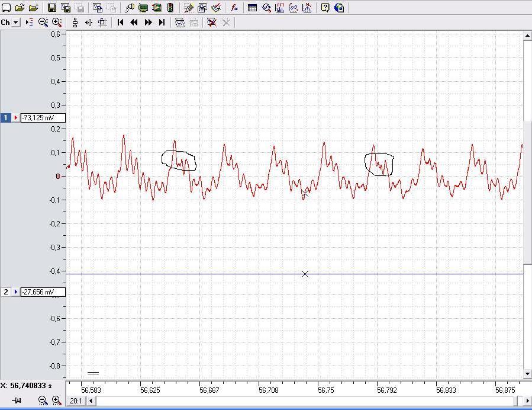Screen dimensions: 532x410
Task: Select the channel 1 number label
Action: pos(6,118)
